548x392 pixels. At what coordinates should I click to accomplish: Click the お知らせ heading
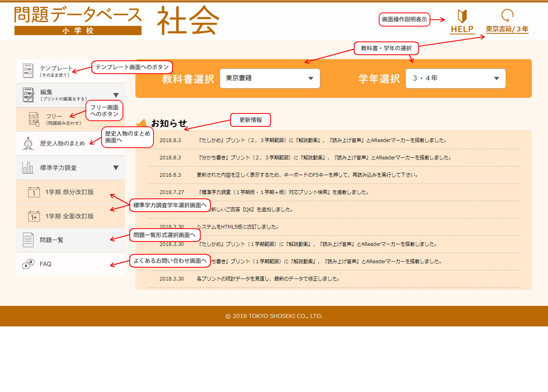click(x=169, y=123)
